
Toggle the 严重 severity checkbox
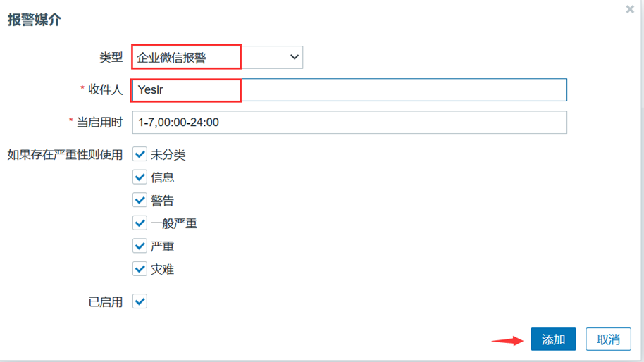(x=140, y=246)
